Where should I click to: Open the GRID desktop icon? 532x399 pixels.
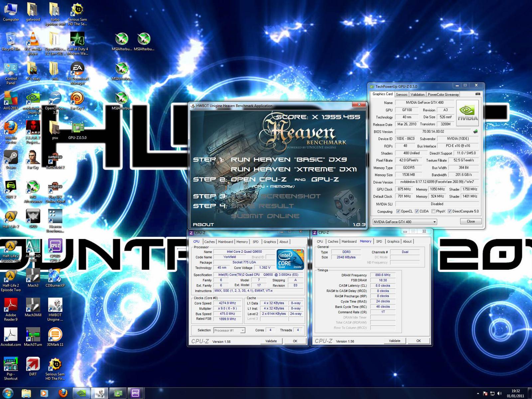tap(33, 219)
